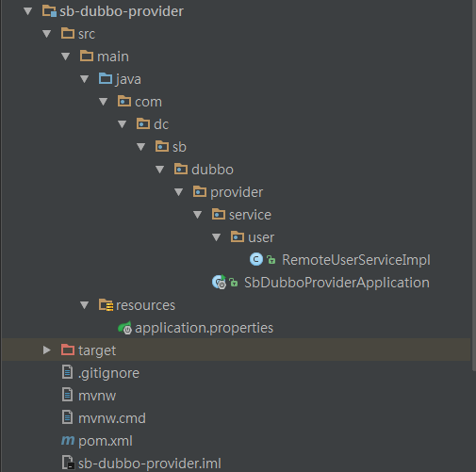Select the dubbo label
This screenshot has width=476, height=472.
[x=212, y=170]
